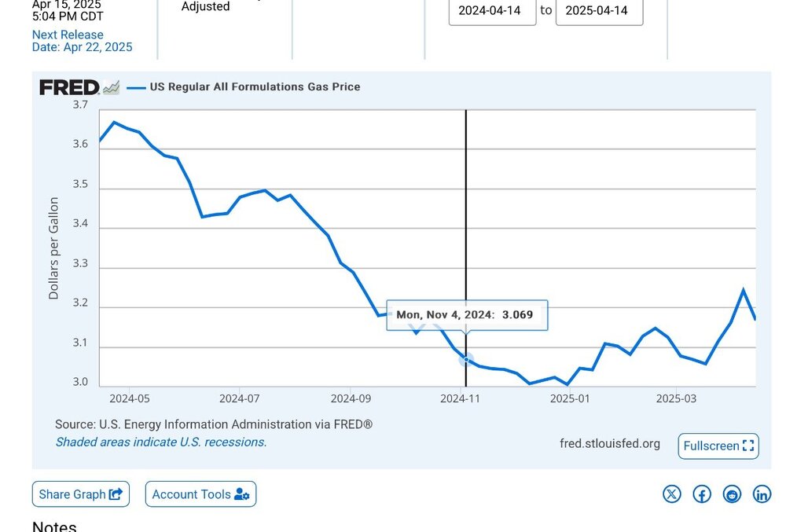Share the graph on LinkedIn
The image size is (786, 532).
point(762,494)
